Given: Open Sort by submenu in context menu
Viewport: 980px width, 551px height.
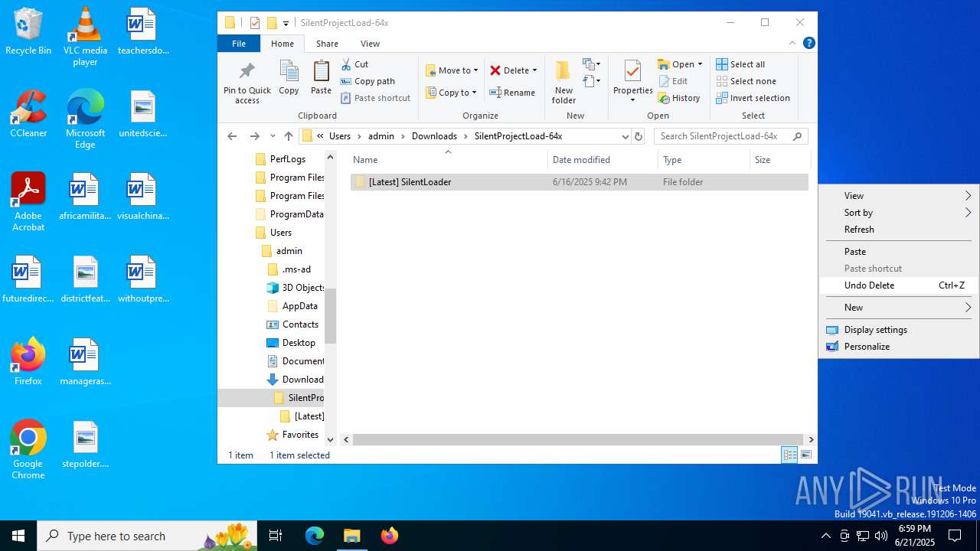Looking at the screenshot, I should (900, 213).
